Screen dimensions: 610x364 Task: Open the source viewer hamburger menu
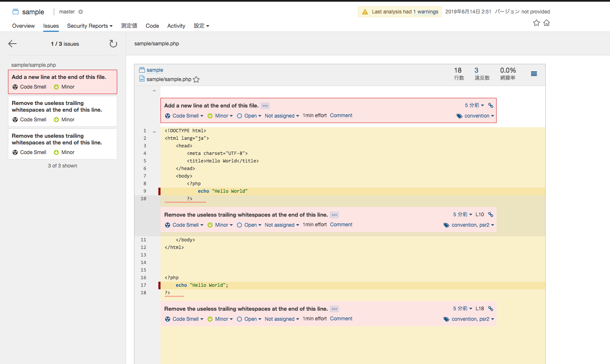[x=534, y=74]
